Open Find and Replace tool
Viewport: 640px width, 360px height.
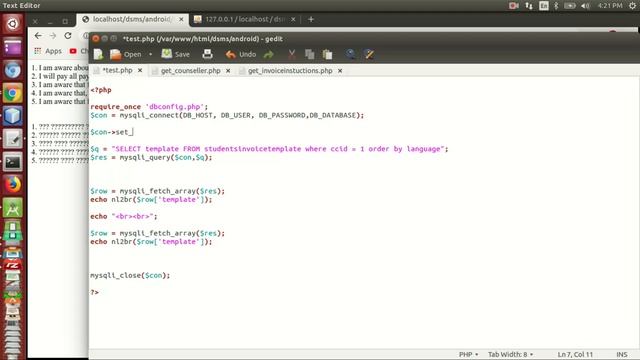click(369, 54)
